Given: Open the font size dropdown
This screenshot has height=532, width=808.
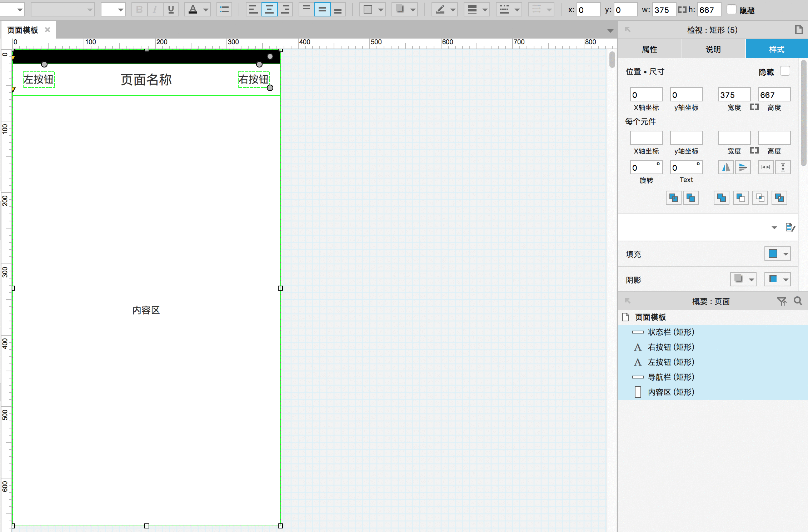Looking at the screenshot, I should 113,10.
